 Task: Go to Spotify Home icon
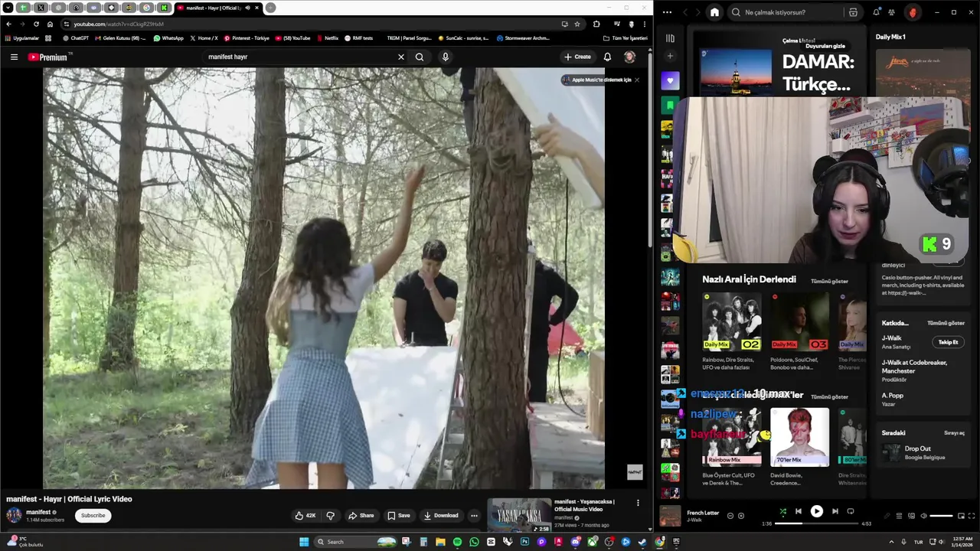[714, 12]
